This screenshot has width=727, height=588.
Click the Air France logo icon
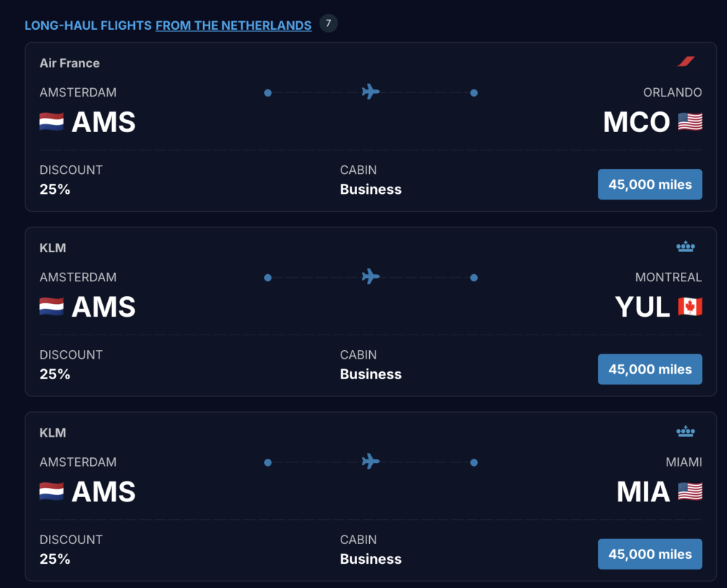pyautogui.click(x=686, y=61)
